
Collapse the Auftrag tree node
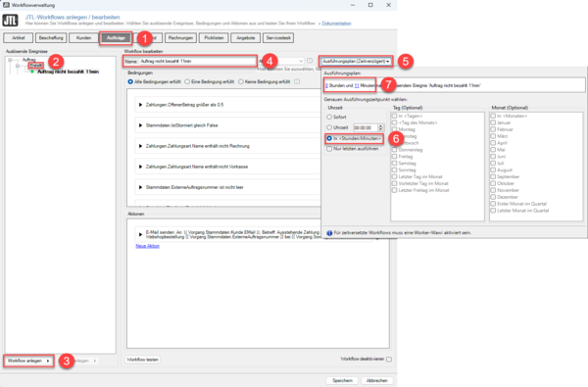[10, 60]
